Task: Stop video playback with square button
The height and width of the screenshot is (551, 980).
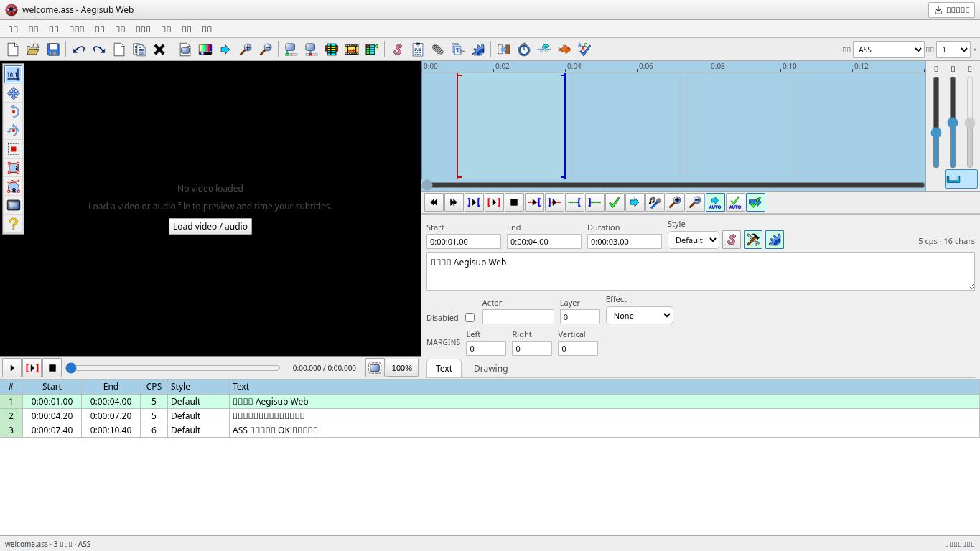Action: point(52,368)
